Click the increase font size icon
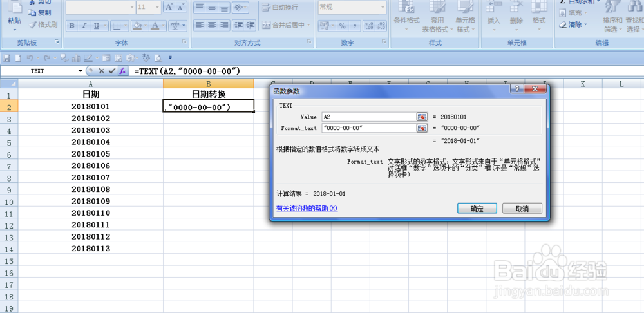Image resolution: width=644 pixels, height=313 pixels. tap(169, 7)
